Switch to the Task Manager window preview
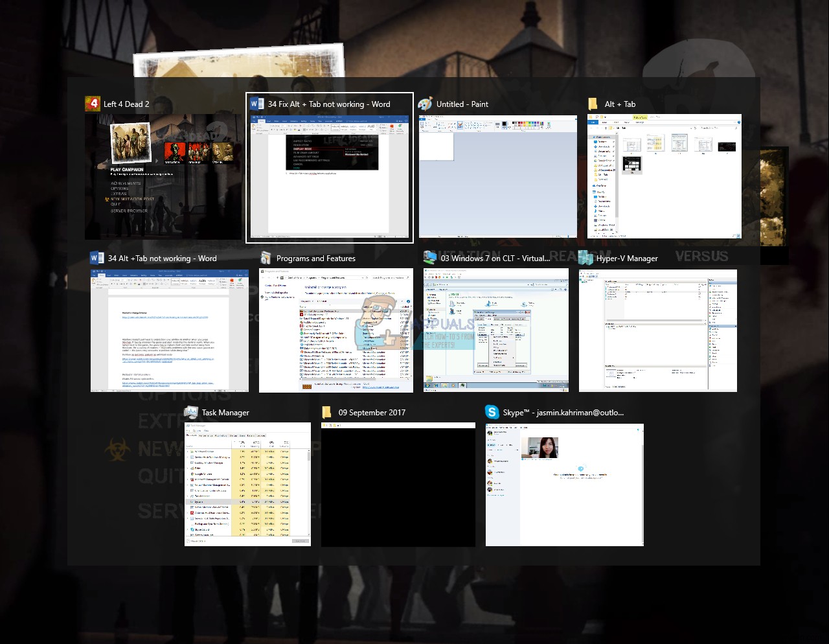Image resolution: width=829 pixels, height=644 pixels. (x=247, y=485)
